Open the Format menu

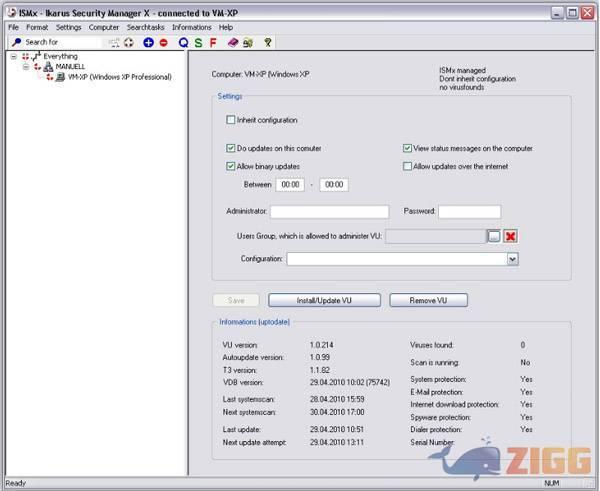[x=37, y=27]
